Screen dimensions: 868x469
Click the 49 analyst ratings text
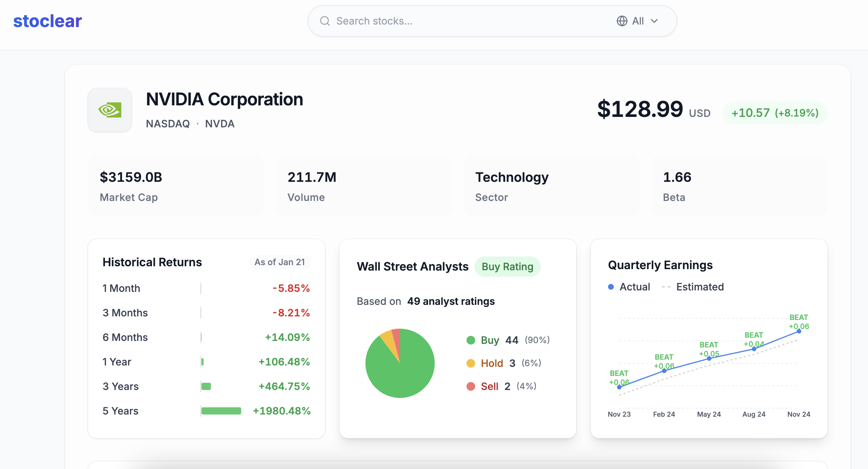pyautogui.click(x=451, y=301)
